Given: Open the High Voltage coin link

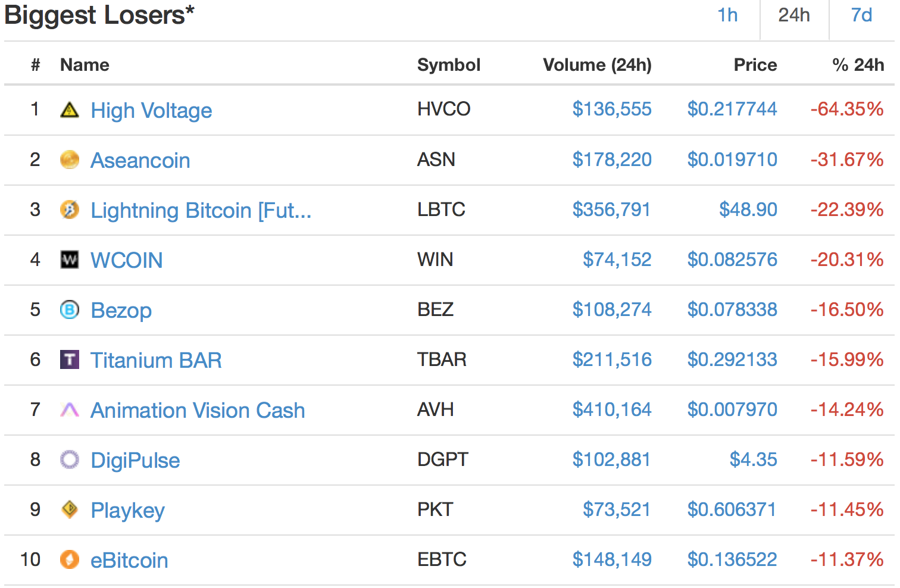Looking at the screenshot, I should click(x=151, y=111).
